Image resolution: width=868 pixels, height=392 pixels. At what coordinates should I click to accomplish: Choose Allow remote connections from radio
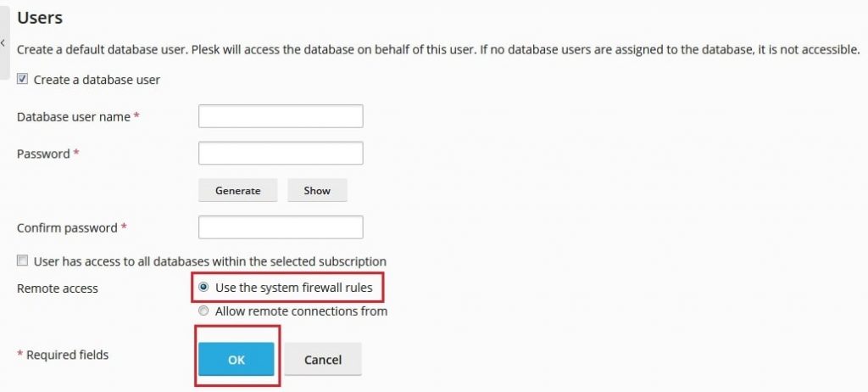(x=203, y=311)
